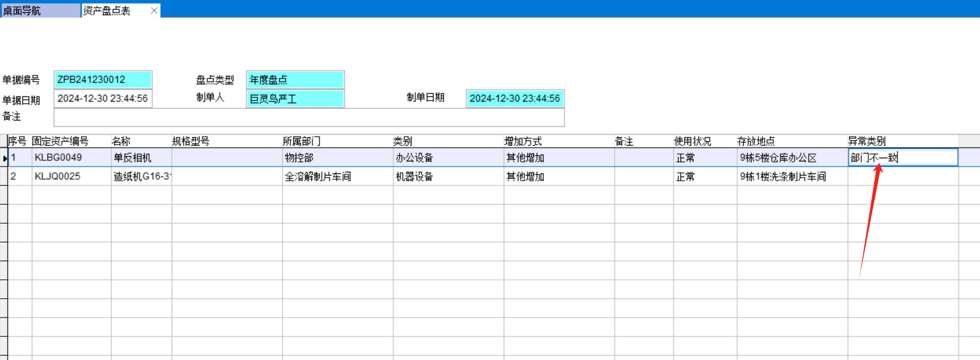
Task: Click the empty 异常类别 cell in row 2
Action: 903,177
